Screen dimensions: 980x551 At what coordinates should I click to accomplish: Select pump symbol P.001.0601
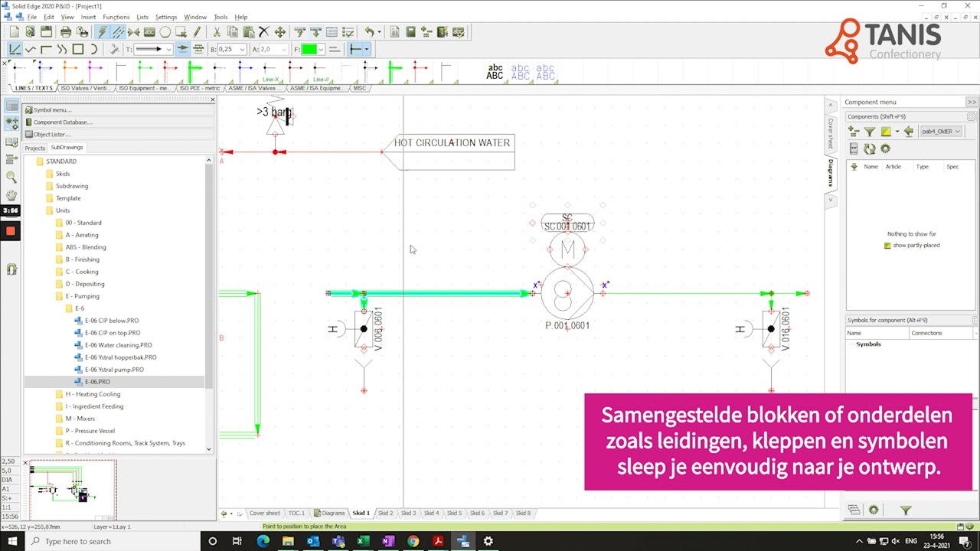567,292
